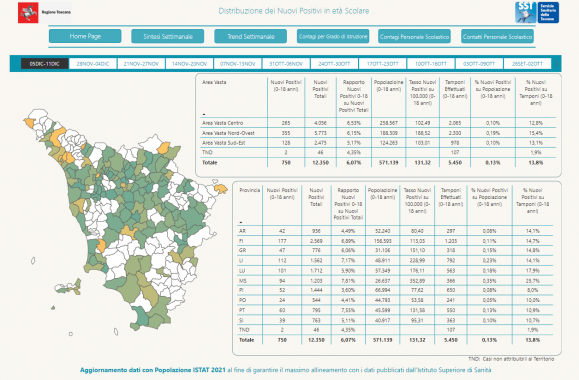Screen dimensions: 579x380
Task: Open Contagi per Grado di Istruzione
Action: (x=333, y=36)
